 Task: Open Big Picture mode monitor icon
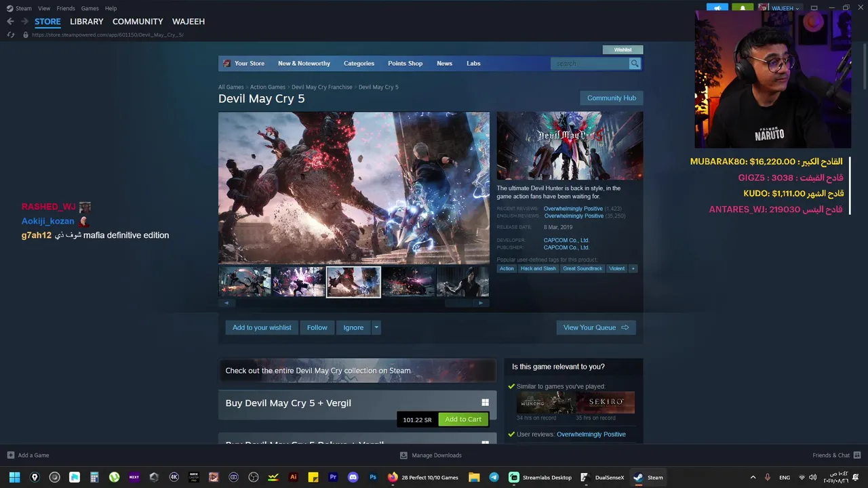814,8
